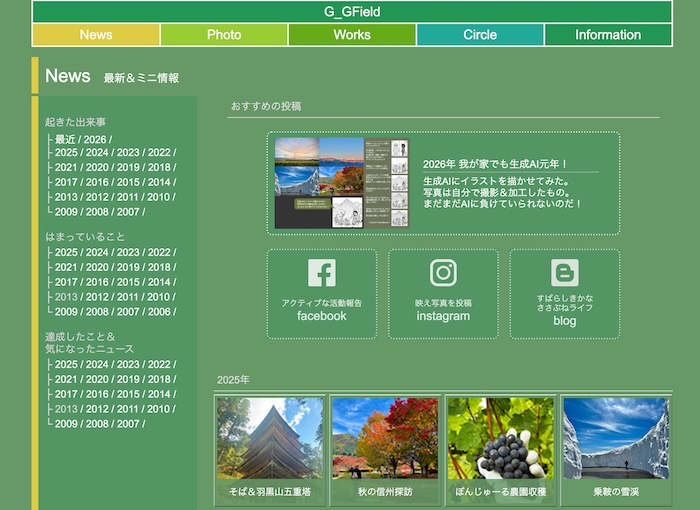700x510 pixels.
Task: Click the 我が家でも生成AI元年 post title
Action: click(495, 164)
